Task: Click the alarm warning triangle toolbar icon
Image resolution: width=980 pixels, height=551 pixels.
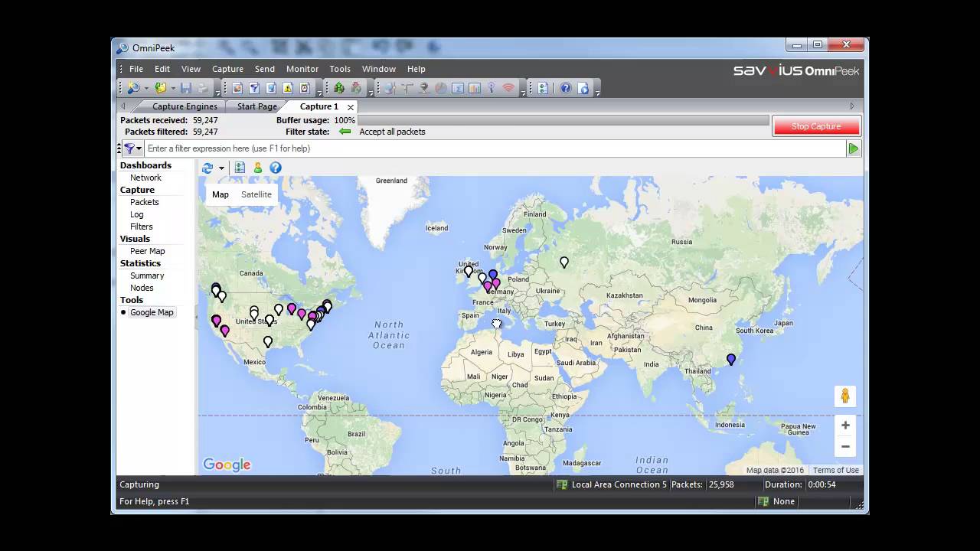Action: coord(288,88)
